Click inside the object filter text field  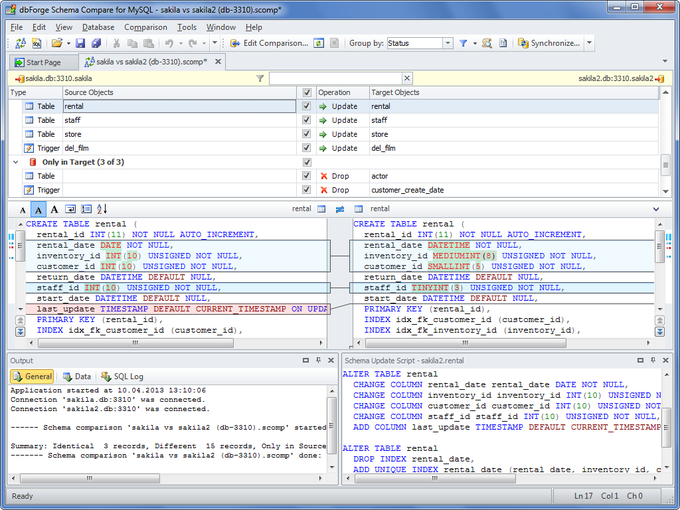(336, 78)
